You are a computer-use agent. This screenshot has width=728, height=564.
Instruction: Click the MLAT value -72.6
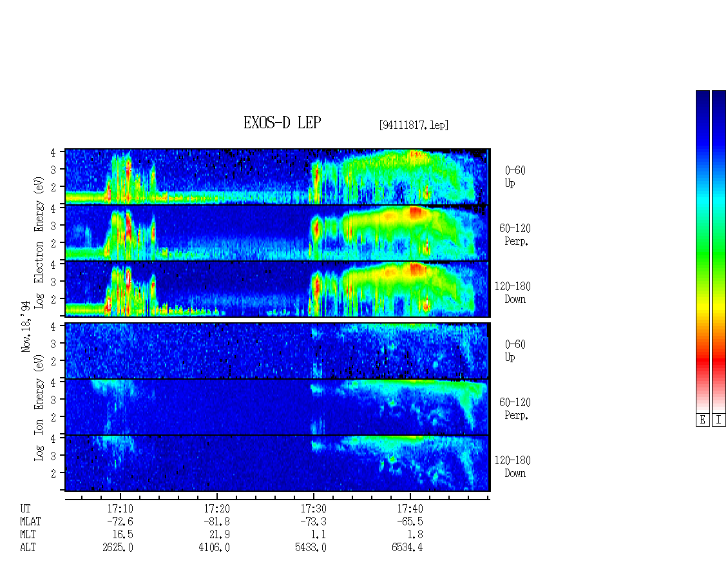click(120, 521)
